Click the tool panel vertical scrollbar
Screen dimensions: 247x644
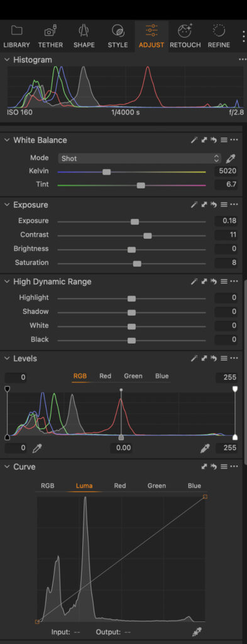[x=245, y=372]
